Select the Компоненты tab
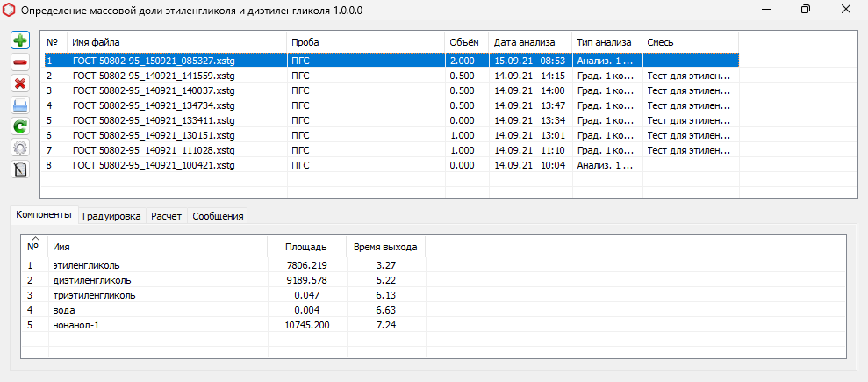This screenshot has width=868, height=382. tap(43, 215)
